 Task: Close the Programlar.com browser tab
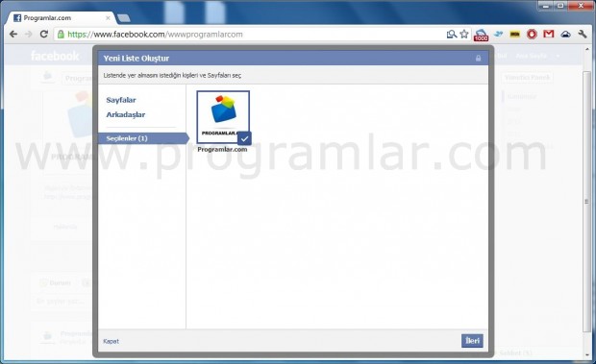coord(108,18)
